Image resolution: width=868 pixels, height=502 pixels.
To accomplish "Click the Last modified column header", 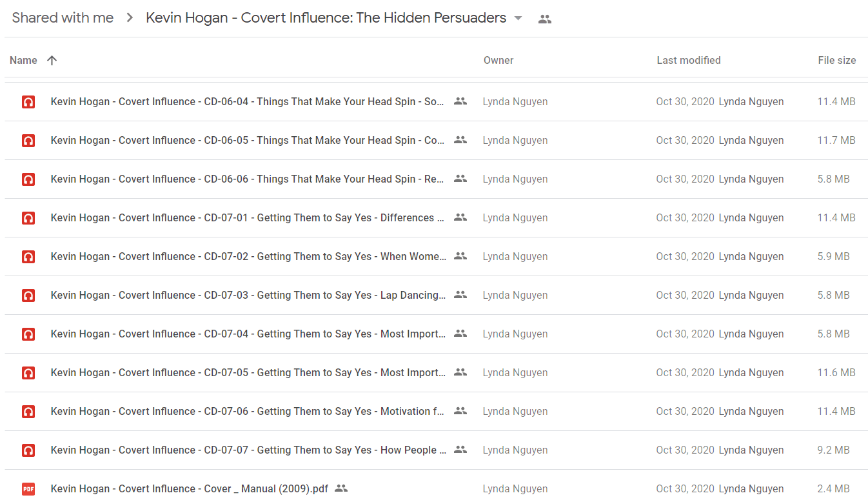I will click(689, 60).
